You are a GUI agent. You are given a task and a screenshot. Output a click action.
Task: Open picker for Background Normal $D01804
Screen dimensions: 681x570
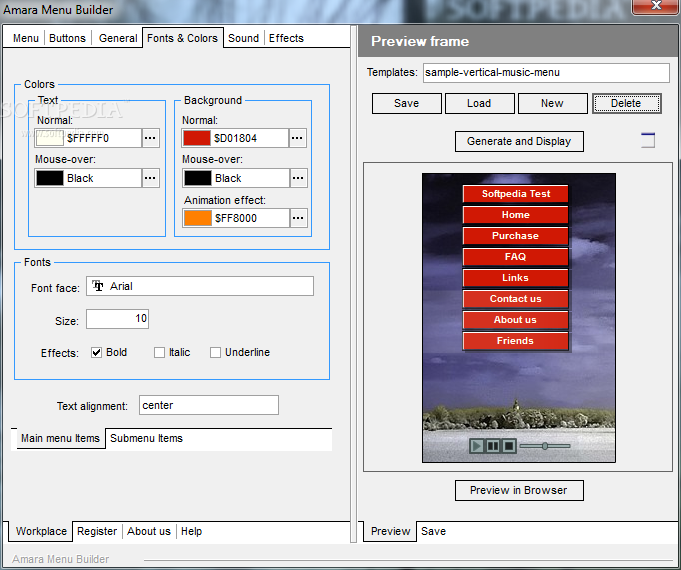pyautogui.click(x=298, y=138)
